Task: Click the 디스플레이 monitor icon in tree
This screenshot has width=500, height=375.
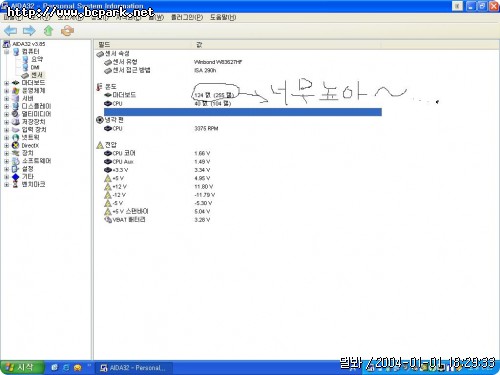Action: (16, 106)
